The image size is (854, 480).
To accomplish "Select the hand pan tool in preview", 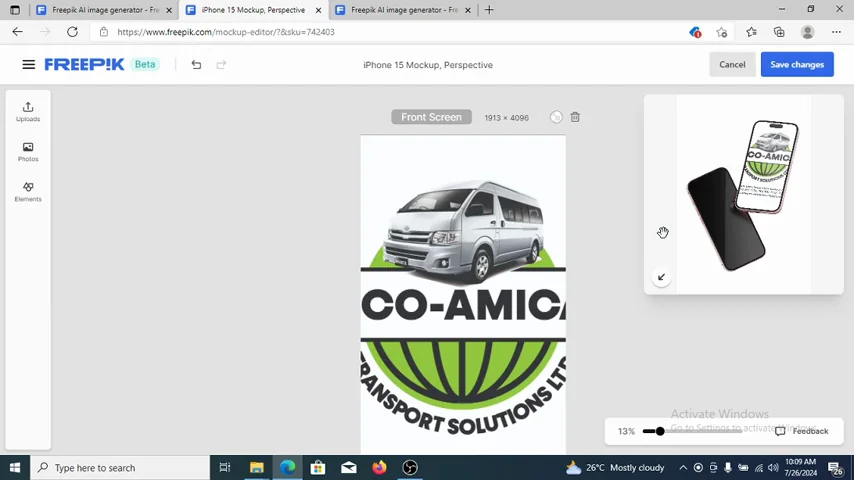I will pyautogui.click(x=663, y=233).
